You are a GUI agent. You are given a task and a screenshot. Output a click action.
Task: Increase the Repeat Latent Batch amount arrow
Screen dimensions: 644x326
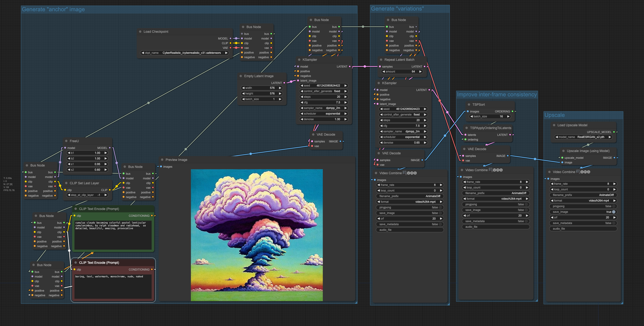[x=420, y=72]
